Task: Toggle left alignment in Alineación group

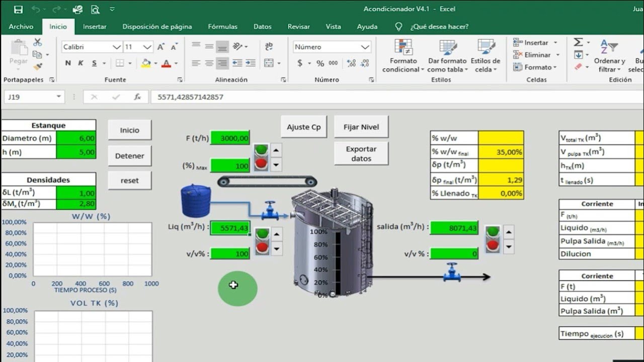Action: [x=196, y=63]
